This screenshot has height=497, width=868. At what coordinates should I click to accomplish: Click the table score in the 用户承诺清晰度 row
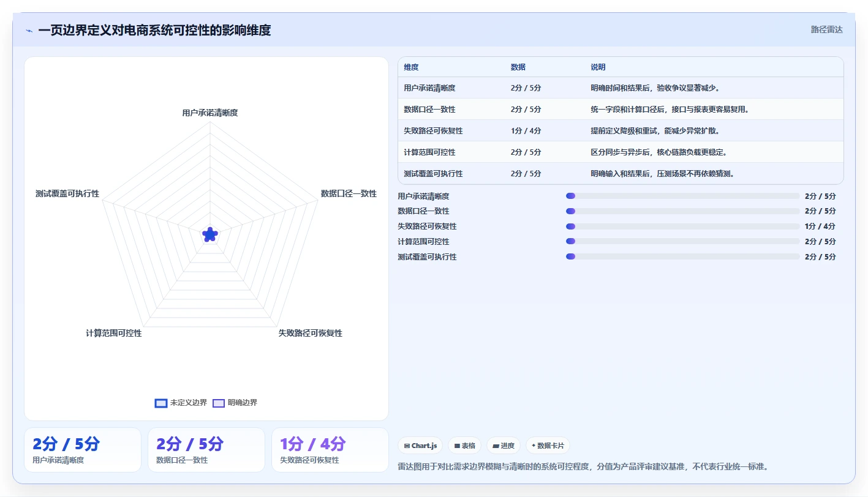click(x=526, y=88)
